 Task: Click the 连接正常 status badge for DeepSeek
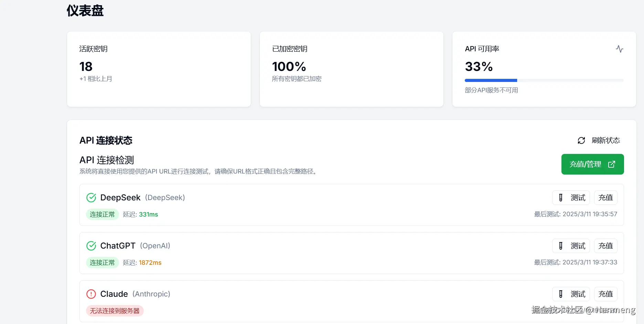[102, 214]
